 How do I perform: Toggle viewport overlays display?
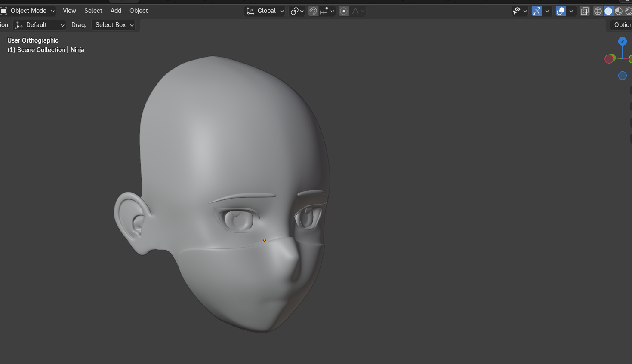pos(561,11)
